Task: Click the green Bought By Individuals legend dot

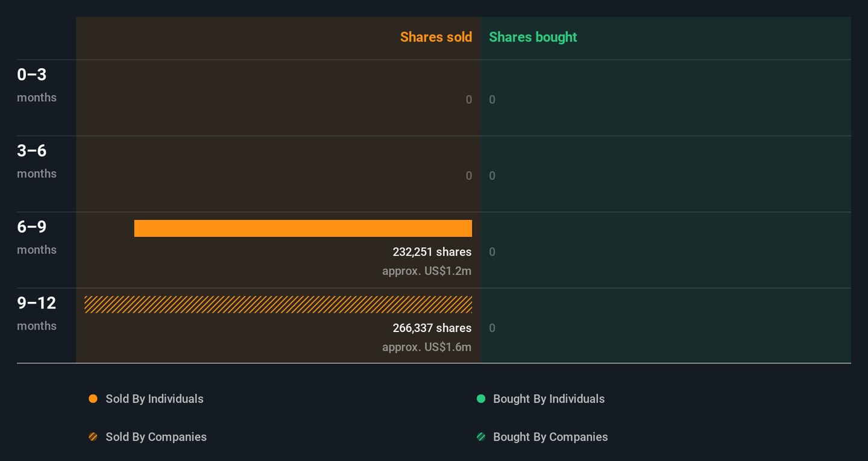Action: pos(481,399)
